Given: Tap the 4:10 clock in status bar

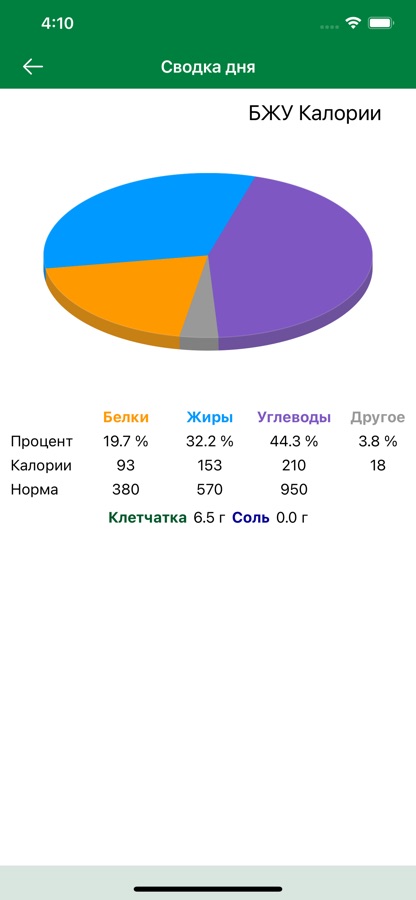Looking at the screenshot, I should 57,23.
